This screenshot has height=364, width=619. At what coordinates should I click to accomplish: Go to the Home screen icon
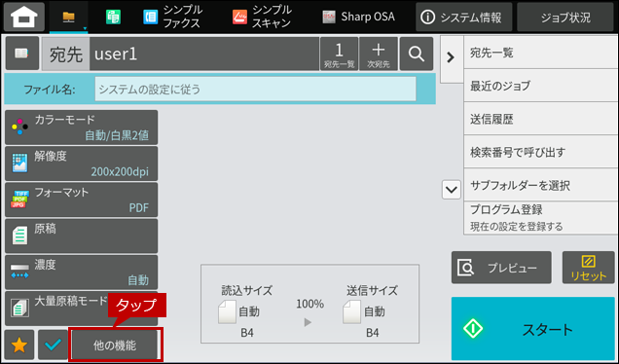click(x=24, y=17)
